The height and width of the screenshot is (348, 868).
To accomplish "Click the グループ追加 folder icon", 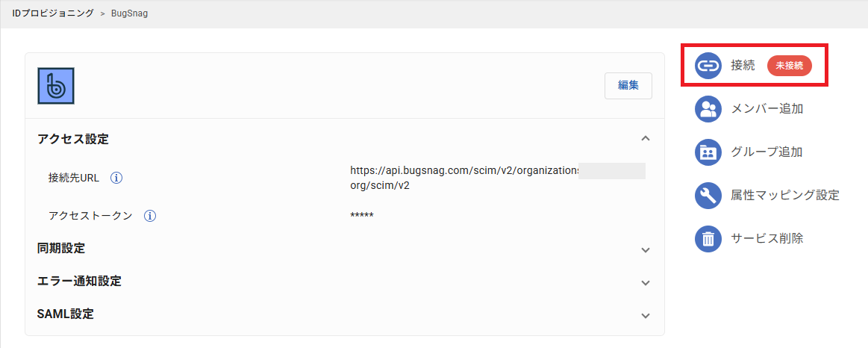I will click(x=708, y=152).
